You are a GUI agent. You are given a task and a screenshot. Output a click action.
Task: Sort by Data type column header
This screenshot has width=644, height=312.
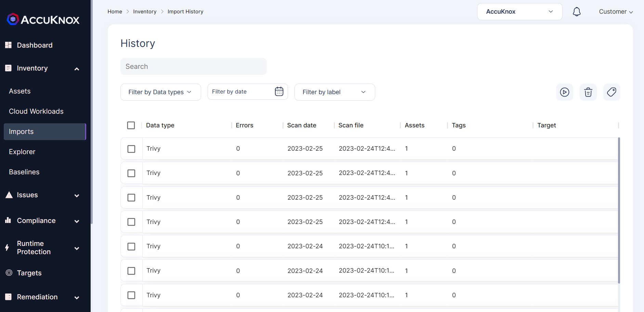[x=160, y=125]
